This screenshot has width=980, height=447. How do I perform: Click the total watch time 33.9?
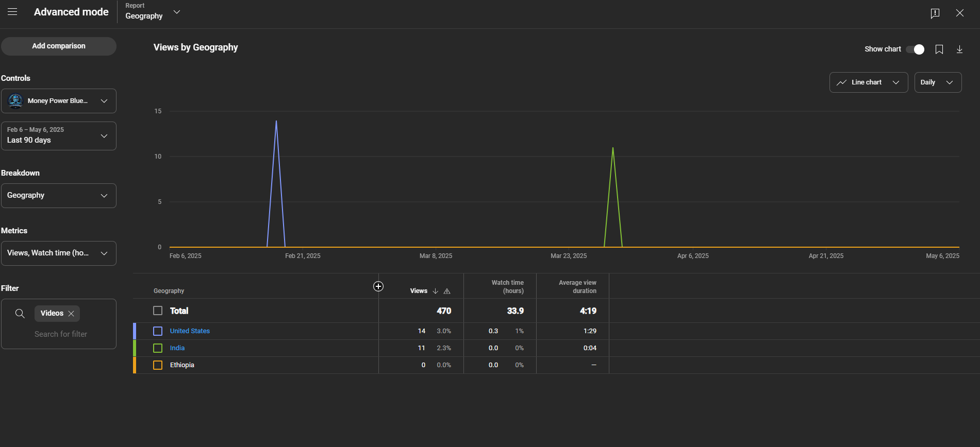pyautogui.click(x=516, y=311)
